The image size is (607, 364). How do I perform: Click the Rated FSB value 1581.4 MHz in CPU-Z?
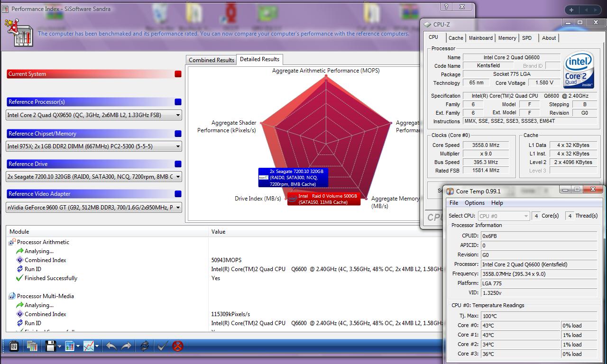click(x=486, y=170)
